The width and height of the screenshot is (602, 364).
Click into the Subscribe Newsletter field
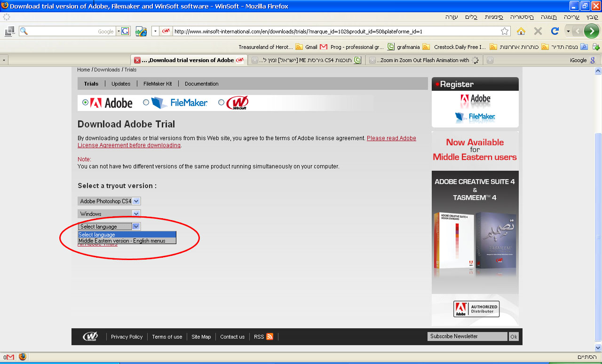(467, 337)
